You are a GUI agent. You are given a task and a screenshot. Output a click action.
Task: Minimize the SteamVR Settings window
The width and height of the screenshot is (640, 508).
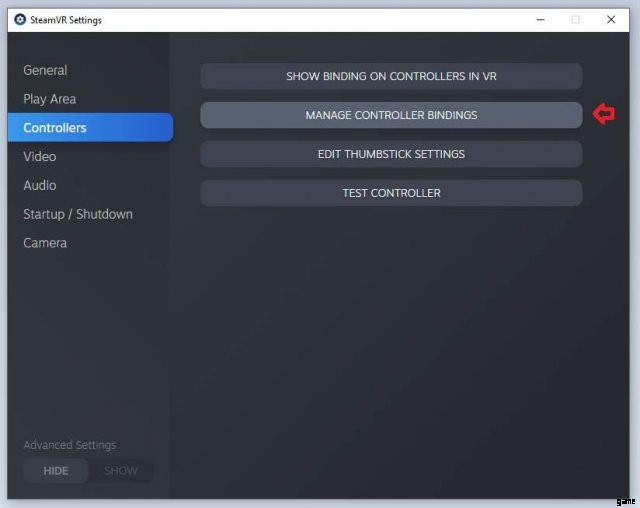(x=539, y=20)
